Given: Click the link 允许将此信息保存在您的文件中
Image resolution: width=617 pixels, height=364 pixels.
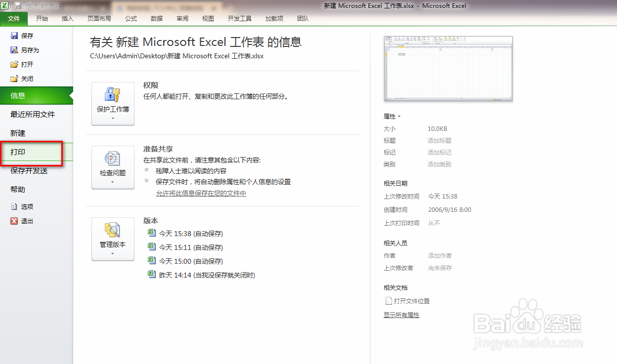Looking at the screenshot, I should click(x=201, y=193).
